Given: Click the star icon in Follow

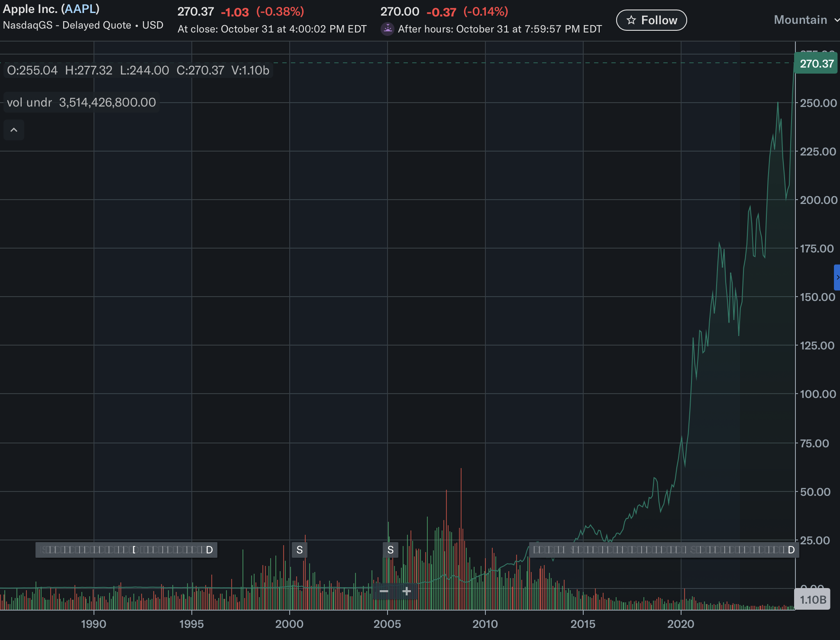Looking at the screenshot, I should pyautogui.click(x=631, y=20).
